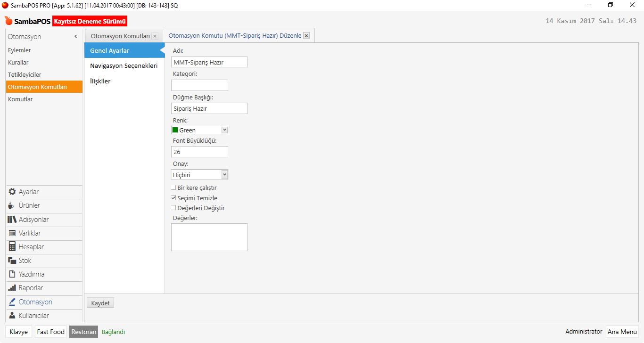Open the Navigasyon Seçenekleri section
Image resolution: width=644 pixels, height=343 pixels.
(x=124, y=66)
